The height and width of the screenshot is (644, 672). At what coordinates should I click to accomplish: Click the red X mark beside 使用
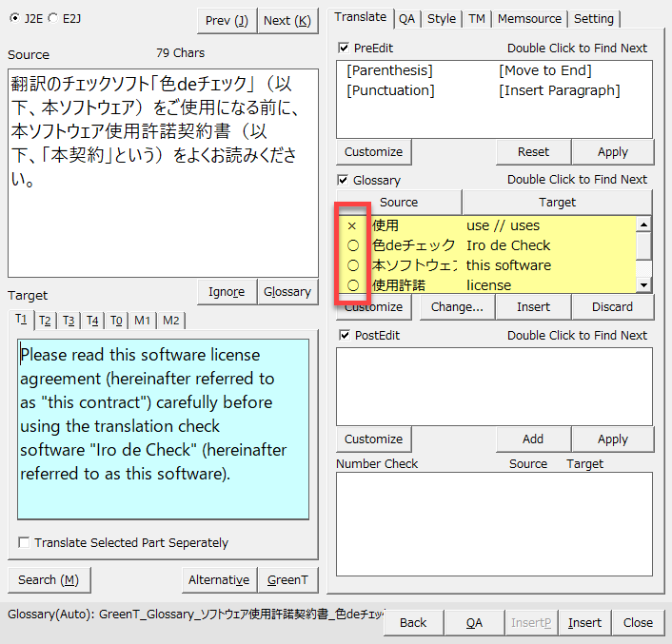click(352, 226)
